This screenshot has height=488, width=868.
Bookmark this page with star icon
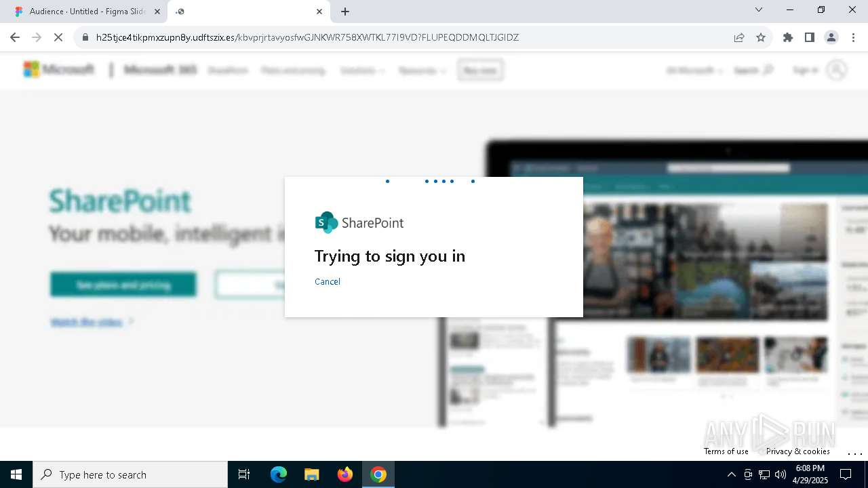[761, 38]
